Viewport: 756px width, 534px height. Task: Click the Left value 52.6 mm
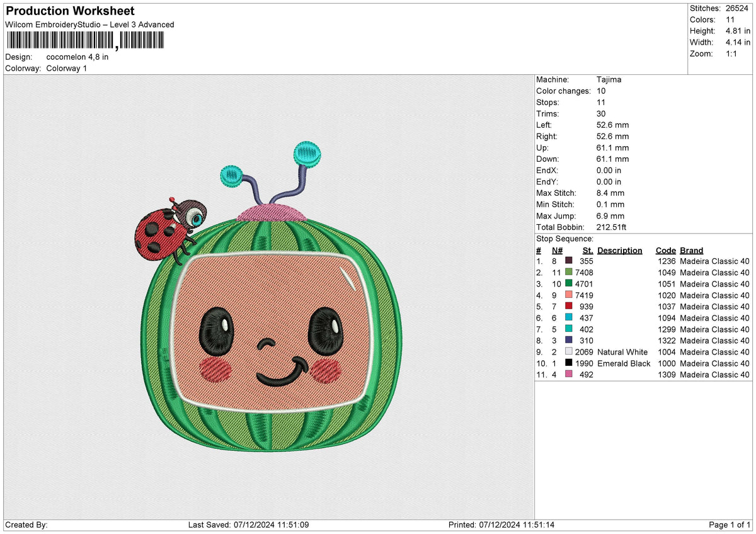612,125
